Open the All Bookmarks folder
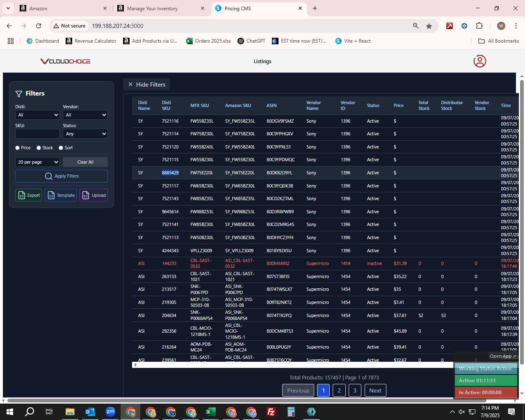 pos(499,41)
